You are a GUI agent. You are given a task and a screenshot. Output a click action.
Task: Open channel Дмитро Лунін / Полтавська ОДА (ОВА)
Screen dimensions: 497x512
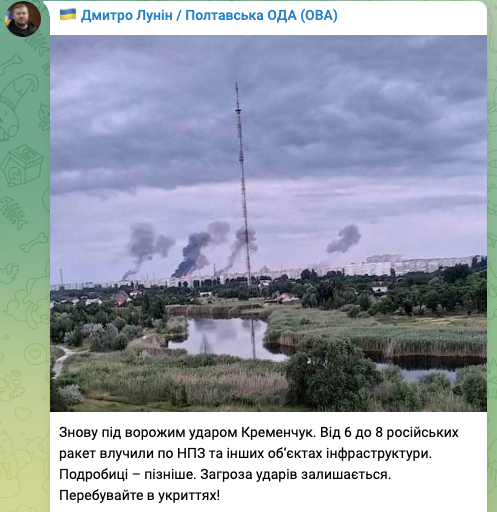(209, 15)
